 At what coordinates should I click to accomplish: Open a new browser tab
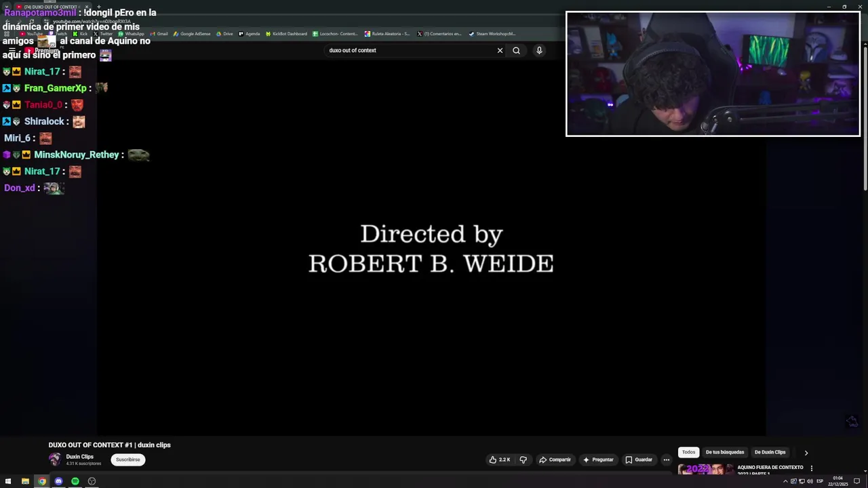[98, 7]
